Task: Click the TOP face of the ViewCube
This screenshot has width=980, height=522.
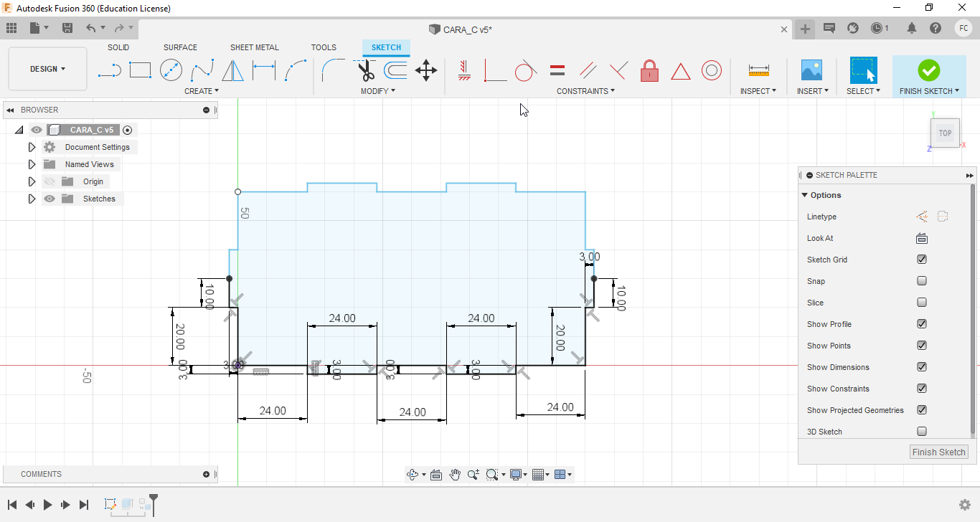Action: (x=946, y=133)
